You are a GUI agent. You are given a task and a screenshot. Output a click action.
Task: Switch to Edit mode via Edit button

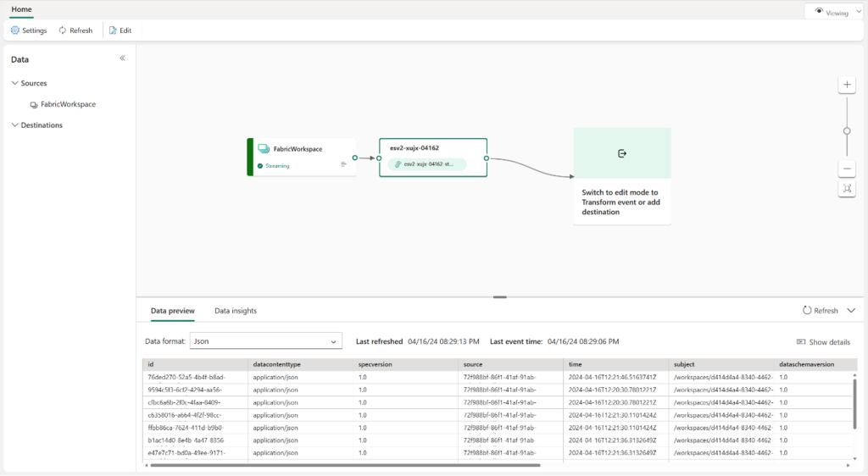pos(120,30)
